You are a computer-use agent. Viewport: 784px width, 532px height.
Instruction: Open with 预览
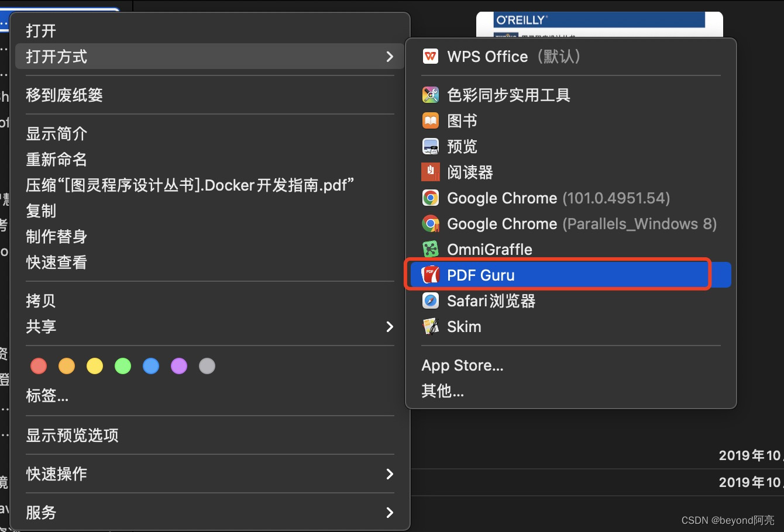coord(571,146)
